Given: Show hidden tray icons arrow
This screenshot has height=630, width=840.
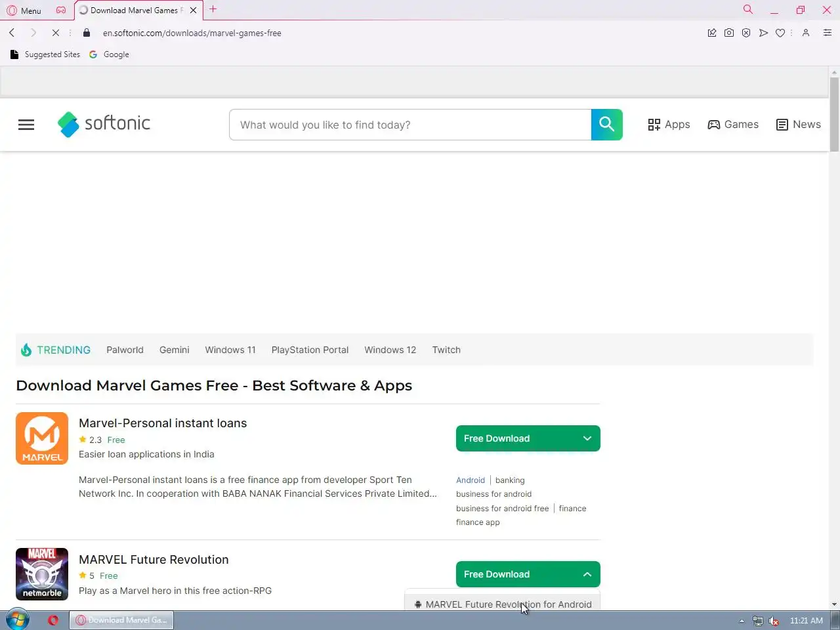Looking at the screenshot, I should tap(742, 621).
